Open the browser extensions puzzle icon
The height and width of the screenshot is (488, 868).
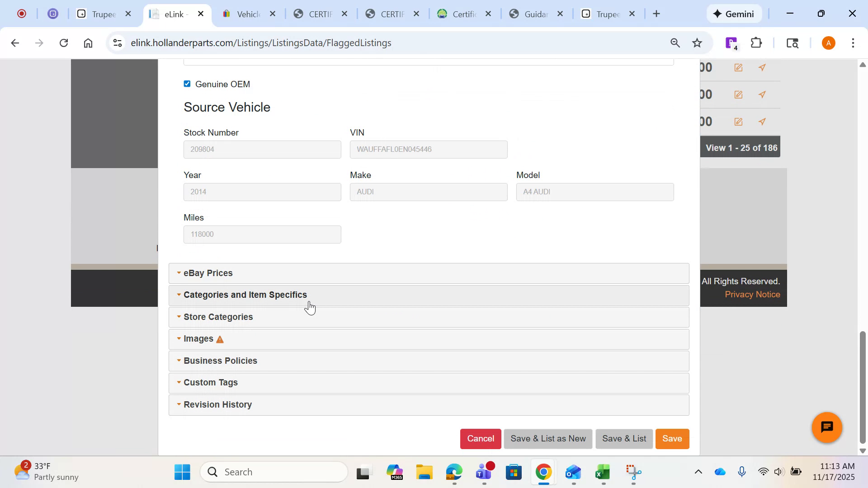755,42
